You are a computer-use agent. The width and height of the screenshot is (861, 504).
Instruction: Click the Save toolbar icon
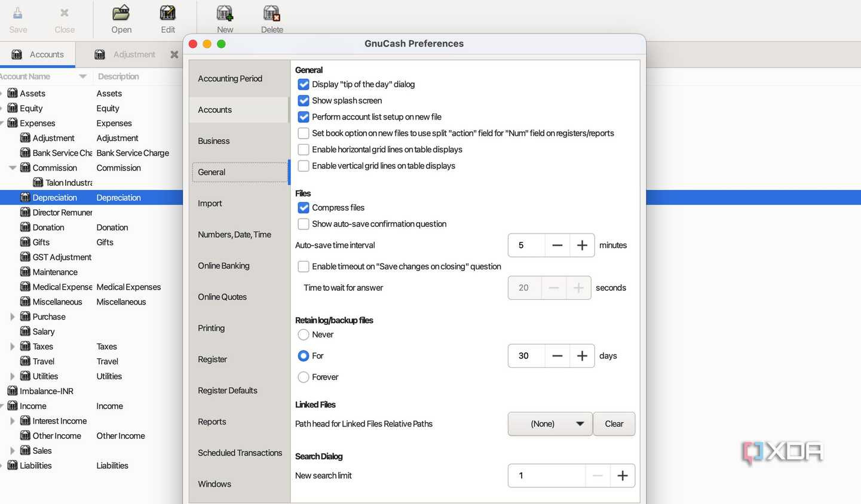point(18,13)
